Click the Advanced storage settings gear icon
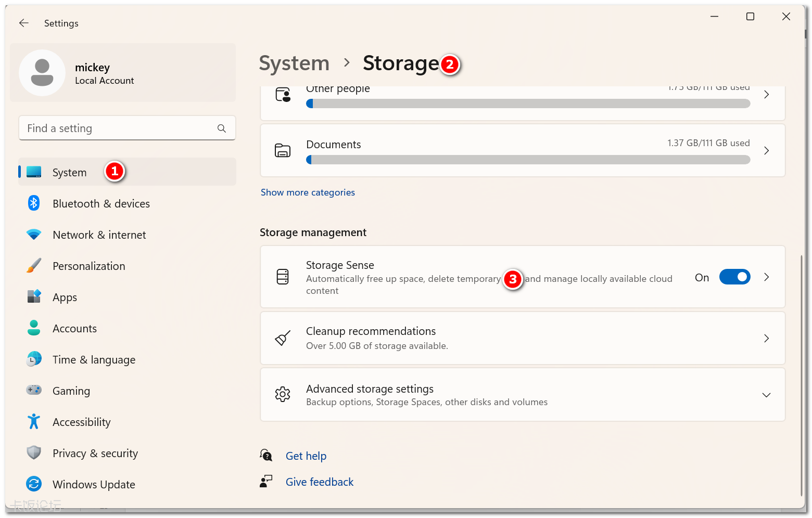Image resolution: width=812 pixels, height=518 pixels. (x=283, y=394)
